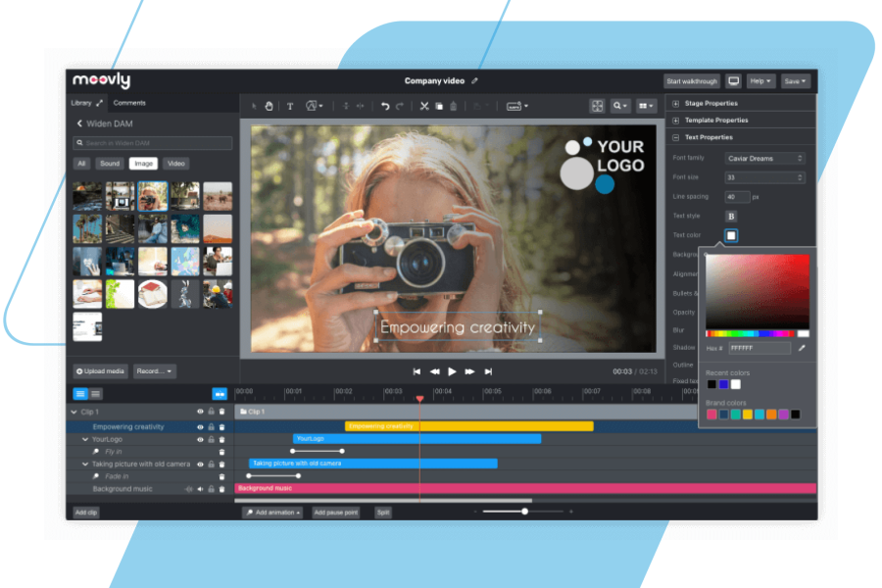Open the Font family dropdown
This screenshot has height=588, width=882.
(765, 158)
